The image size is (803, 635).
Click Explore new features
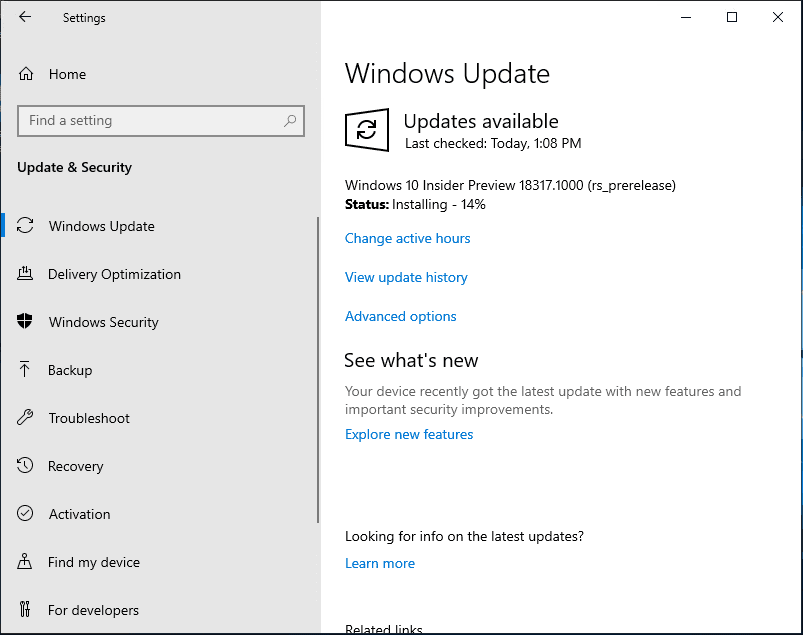click(x=408, y=434)
